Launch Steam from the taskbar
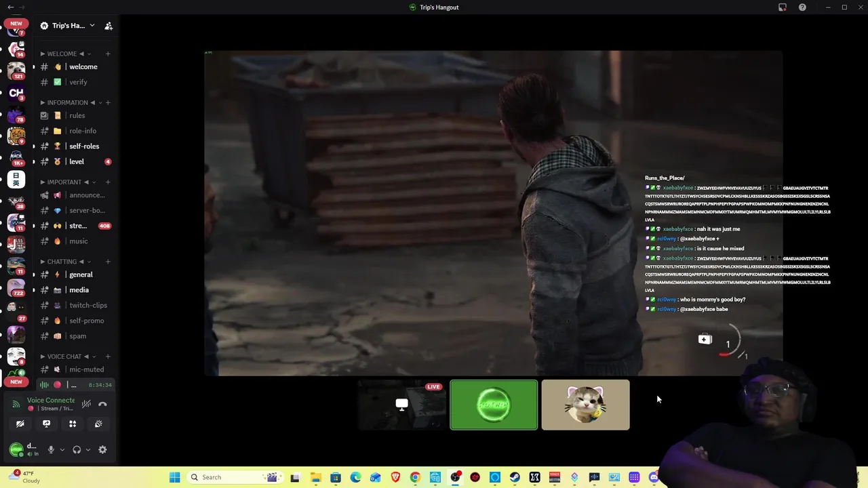 point(515,477)
